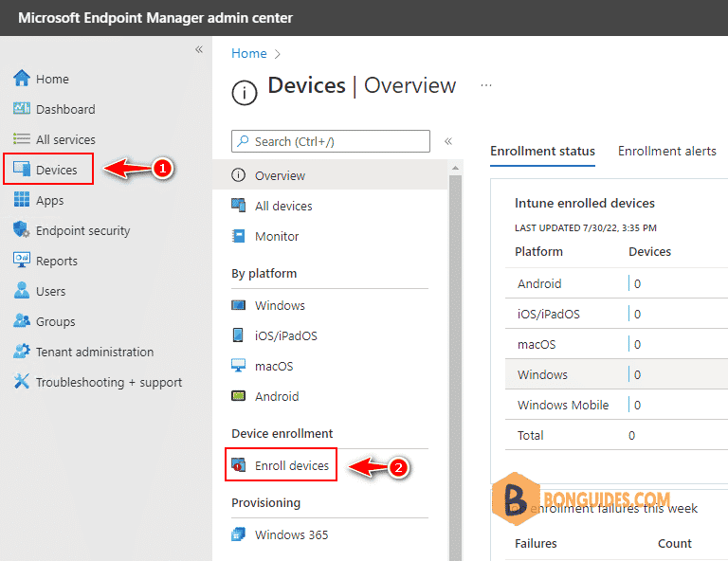Switch to Enrollment status tab

click(x=542, y=151)
